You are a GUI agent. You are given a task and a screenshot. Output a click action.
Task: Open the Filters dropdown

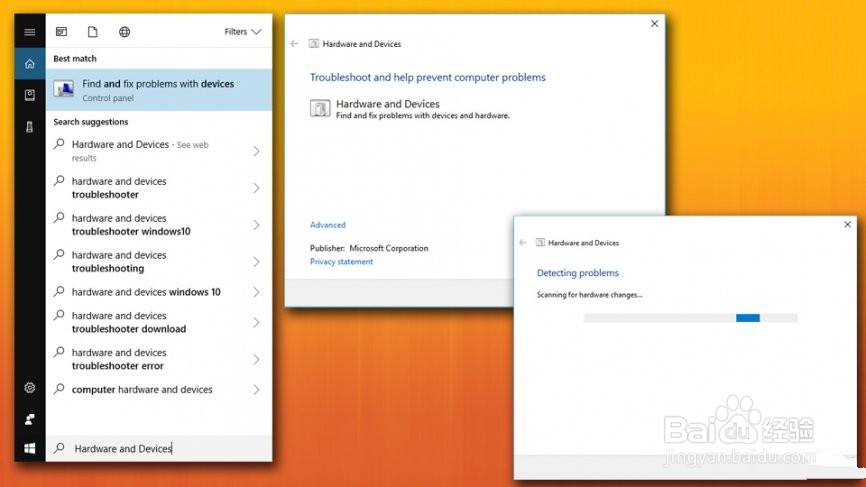click(242, 32)
